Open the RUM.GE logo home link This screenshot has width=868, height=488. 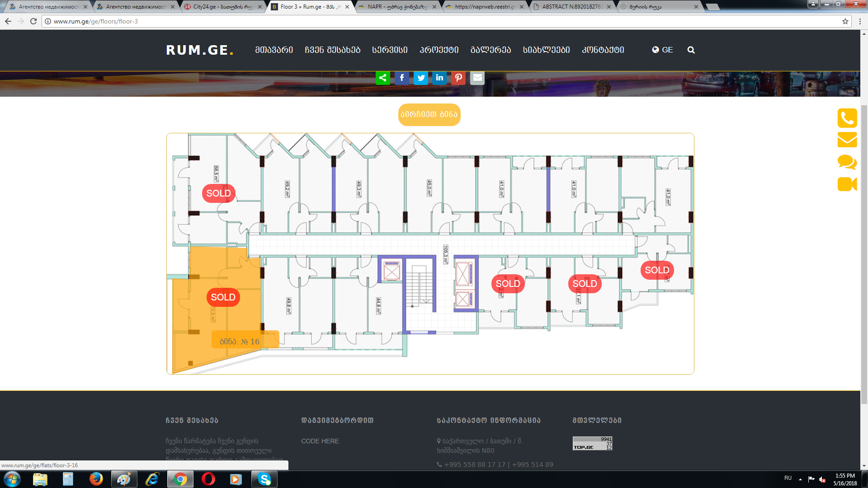(x=200, y=50)
